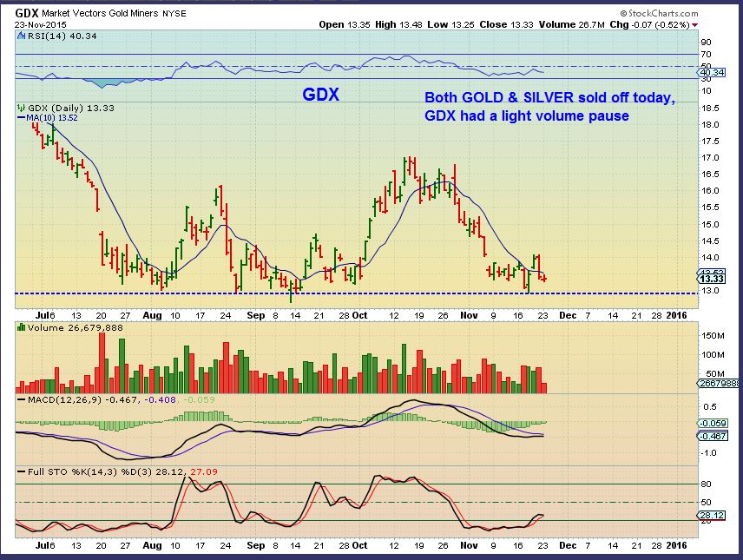Click the -0.408 MACD signal value
Image resolution: width=743 pixels, height=560 pixels.
[x=160, y=399]
